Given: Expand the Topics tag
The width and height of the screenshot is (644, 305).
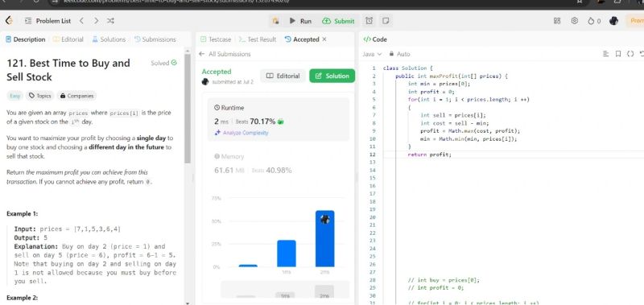Looking at the screenshot, I should (39, 96).
